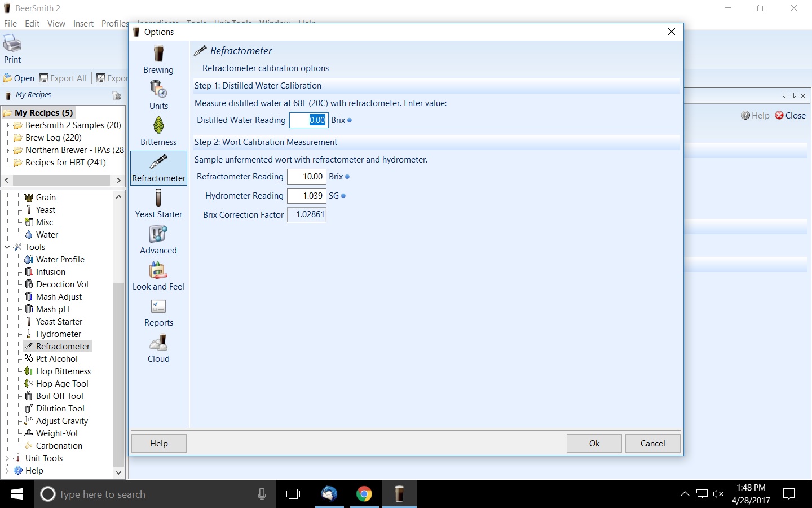Click the Hydrometer Reading field
The height and width of the screenshot is (508, 812).
pos(307,196)
